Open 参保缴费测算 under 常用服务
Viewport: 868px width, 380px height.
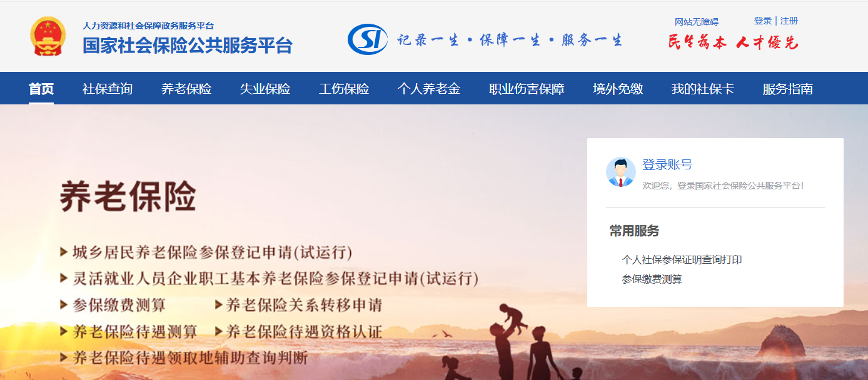[x=652, y=279]
